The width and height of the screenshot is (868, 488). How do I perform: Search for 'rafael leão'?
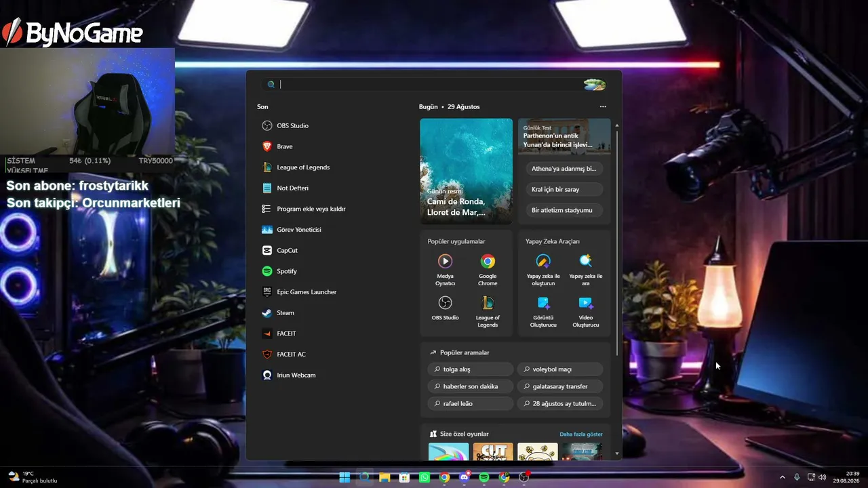471,403
